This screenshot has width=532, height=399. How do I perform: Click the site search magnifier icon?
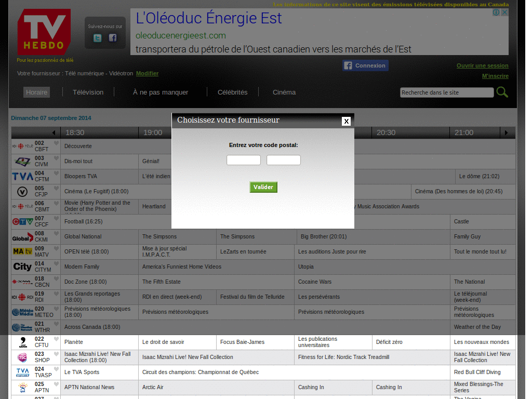coord(502,92)
